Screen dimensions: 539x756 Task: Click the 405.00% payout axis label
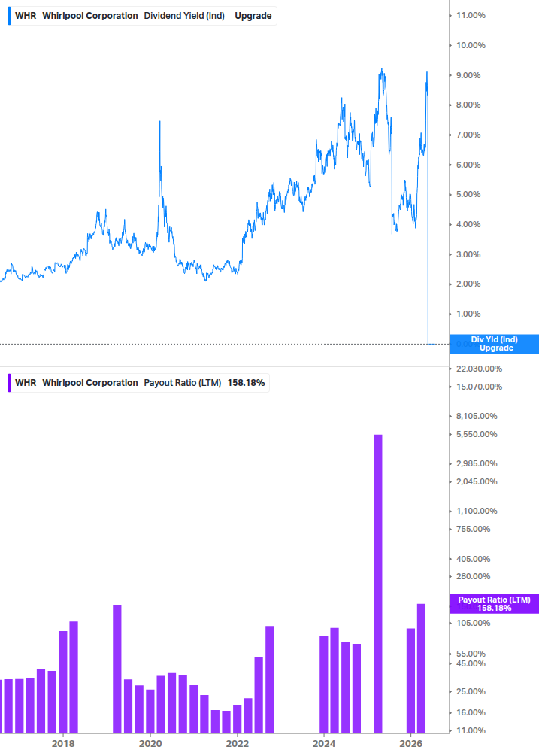click(473, 559)
